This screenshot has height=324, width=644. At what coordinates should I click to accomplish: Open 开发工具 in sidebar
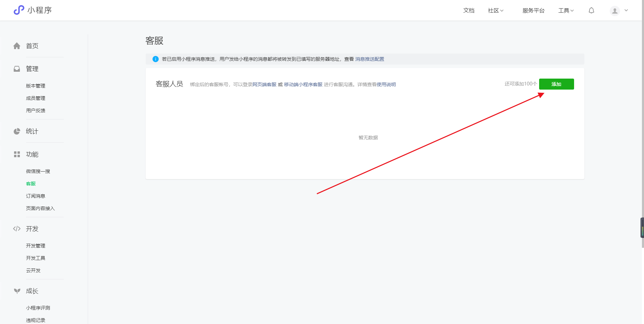pos(36,258)
